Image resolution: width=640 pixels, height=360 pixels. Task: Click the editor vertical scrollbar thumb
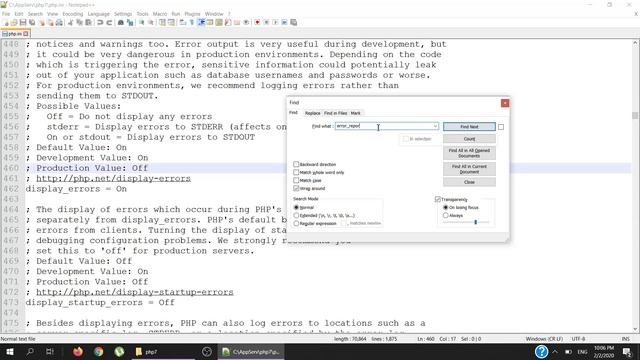635,116
